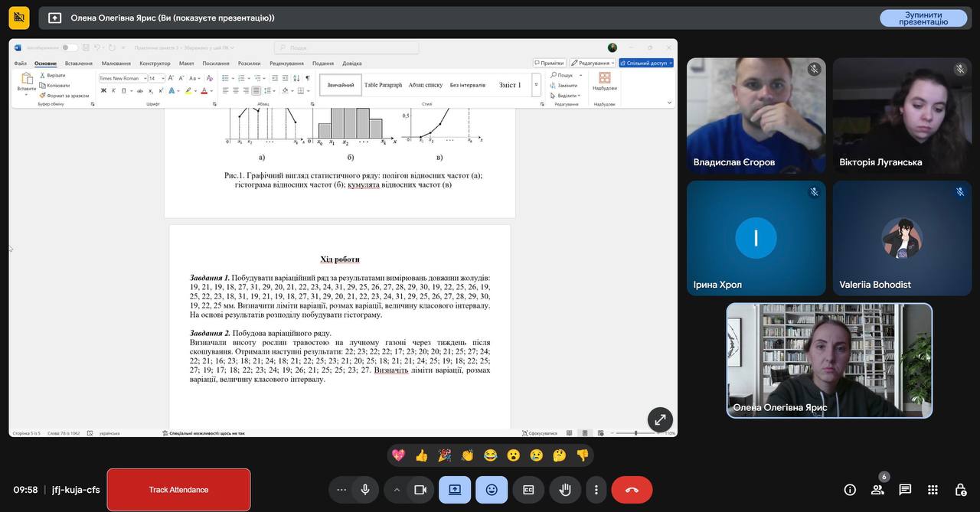The width and height of the screenshot is (980, 512).
Task: Click the Track Attendance button
Action: pos(178,490)
